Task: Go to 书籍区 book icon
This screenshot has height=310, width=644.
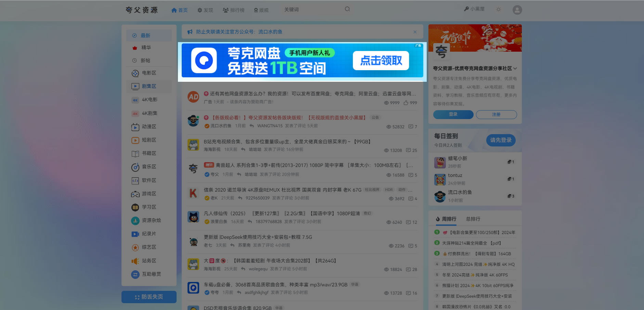Action: tap(135, 154)
